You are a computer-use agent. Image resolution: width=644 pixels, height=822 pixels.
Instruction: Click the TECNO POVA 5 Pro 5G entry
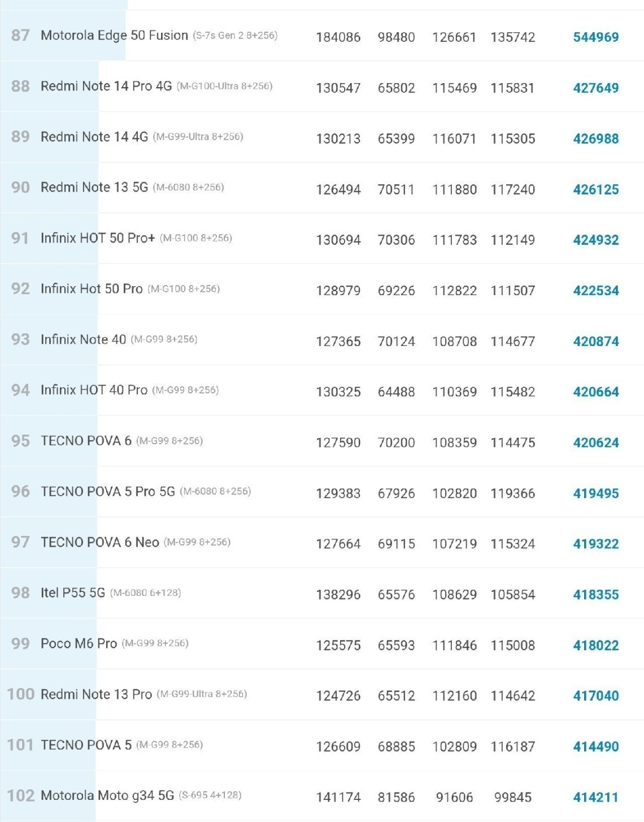pos(108,492)
